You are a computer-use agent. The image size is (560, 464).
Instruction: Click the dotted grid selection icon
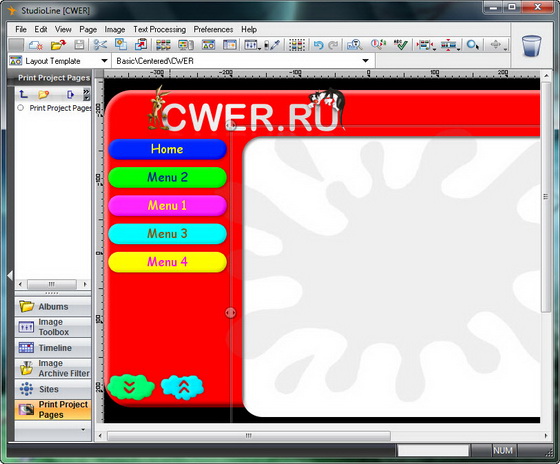point(297,45)
